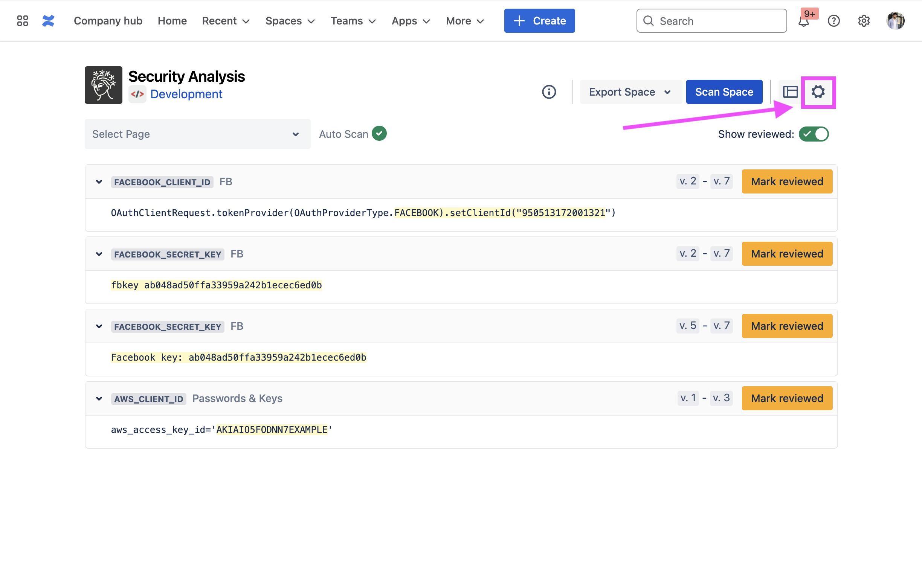The width and height of the screenshot is (922, 588).
Task: Click the Create button
Action: (x=539, y=21)
